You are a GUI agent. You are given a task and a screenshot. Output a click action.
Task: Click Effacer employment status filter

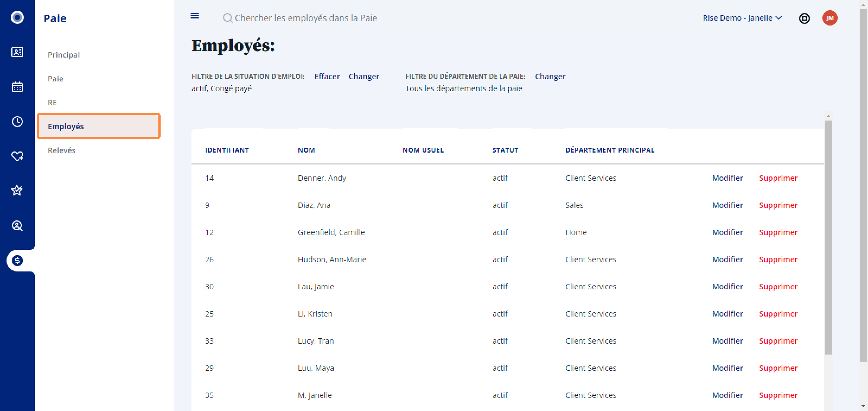(x=327, y=77)
